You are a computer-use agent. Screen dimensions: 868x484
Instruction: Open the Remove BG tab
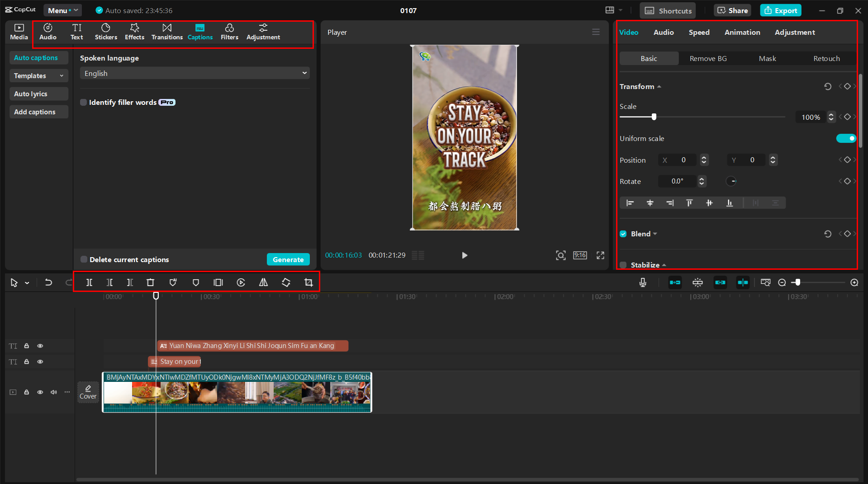[x=708, y=58]
